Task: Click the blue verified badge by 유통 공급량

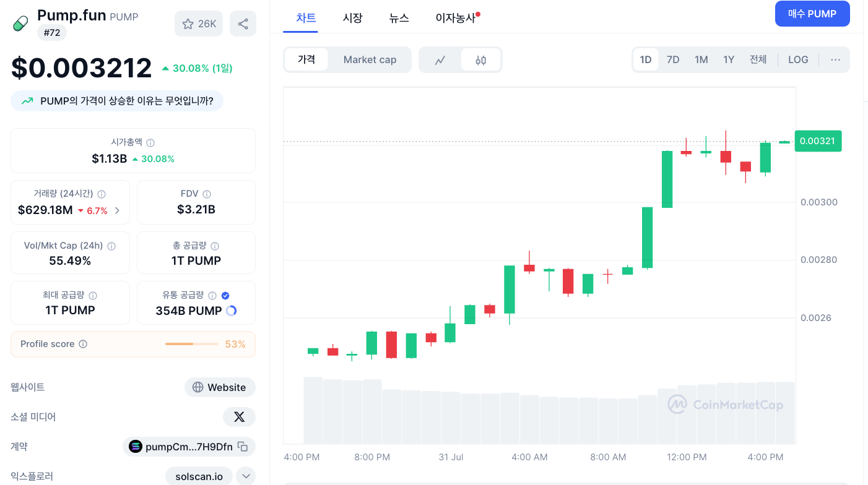Action: pos(225,296)
